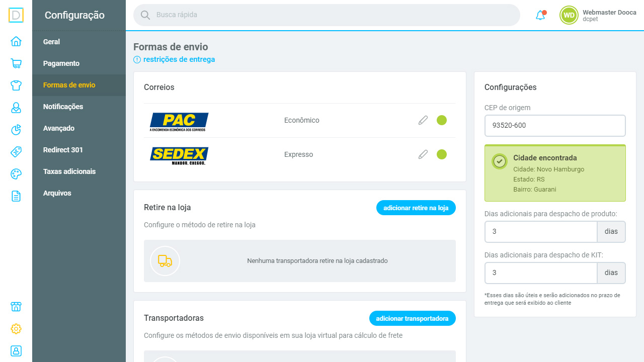Click adicionar retire na loja button
The height and width of the screenshot is (362, 644).
416,208
